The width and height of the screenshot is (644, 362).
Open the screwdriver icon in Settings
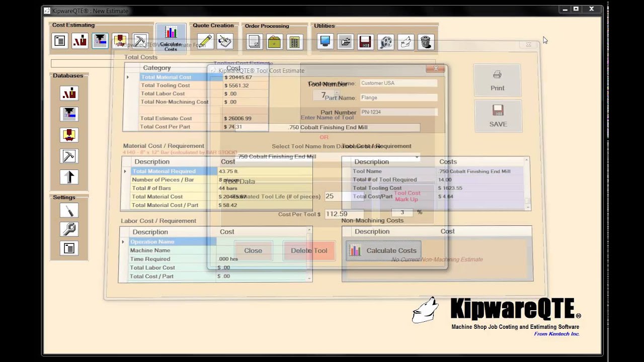point(69,210)
